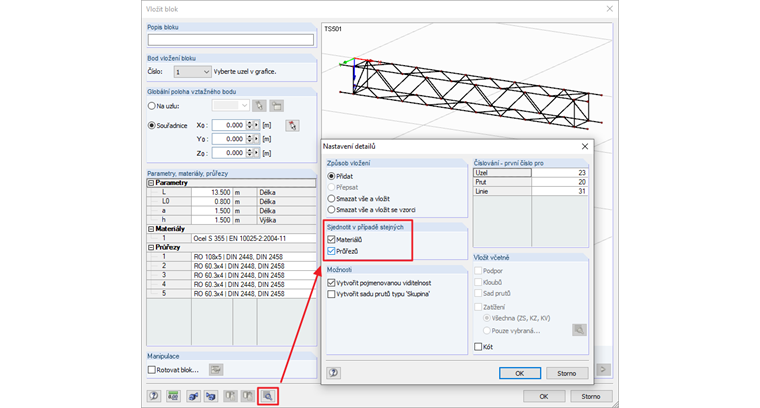
Task: Click the a parameter value 1.500
Action: coord(212,211)
